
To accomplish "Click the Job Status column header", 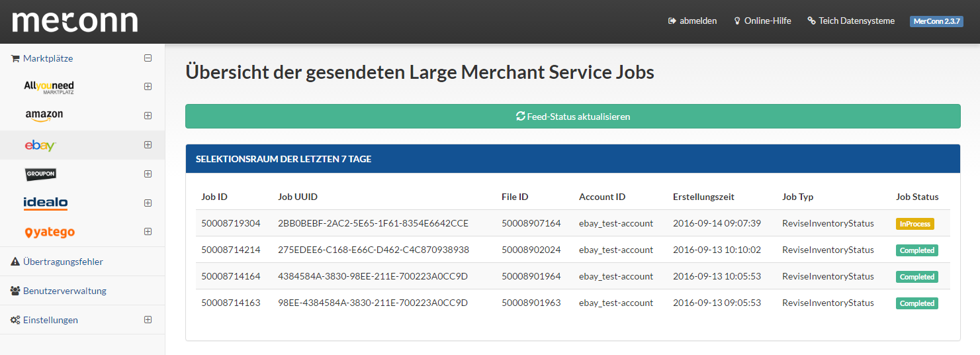I will click(x=917, y=197).
